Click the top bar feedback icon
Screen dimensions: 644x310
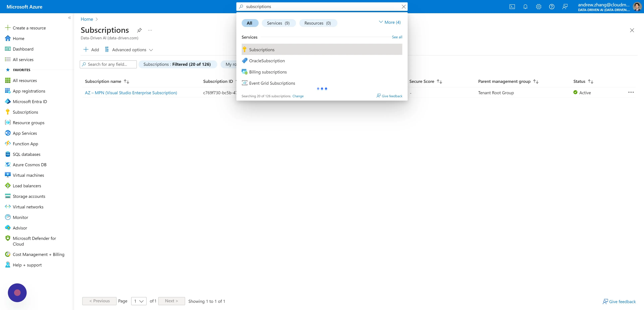tap(565, 7)
